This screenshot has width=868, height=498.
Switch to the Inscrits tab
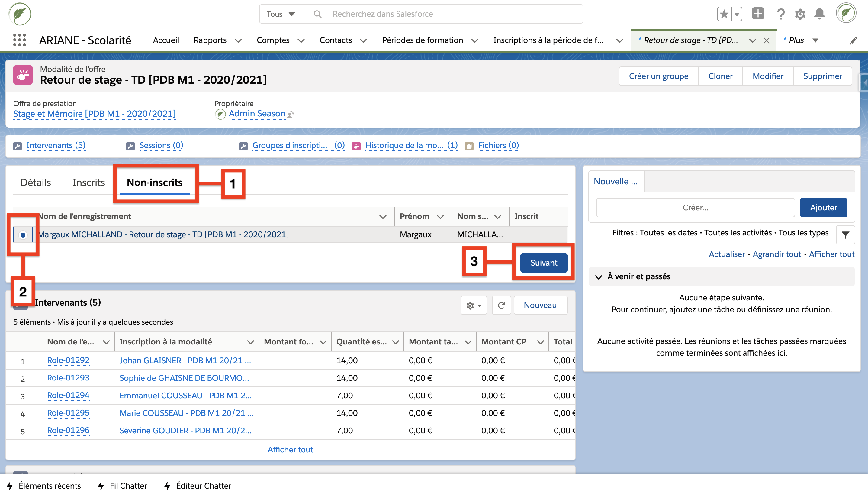coord(88,182)
